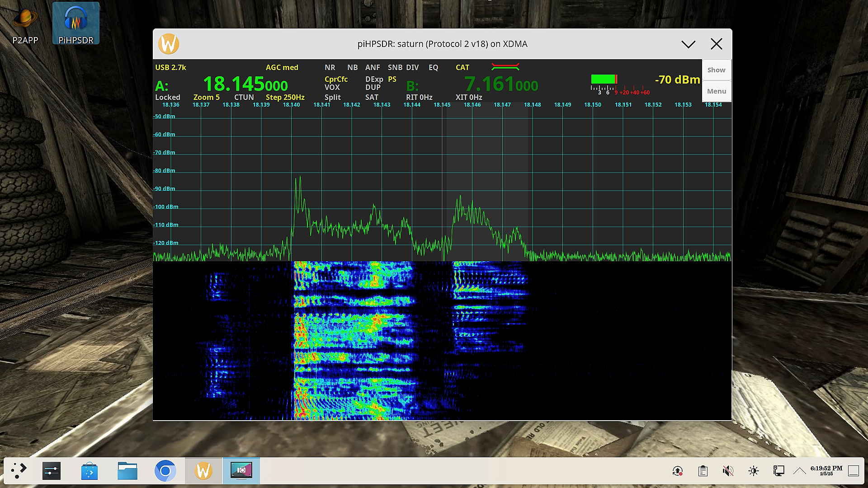
Task: Toggle NB noise blanker
Action: tap(353, 67)
